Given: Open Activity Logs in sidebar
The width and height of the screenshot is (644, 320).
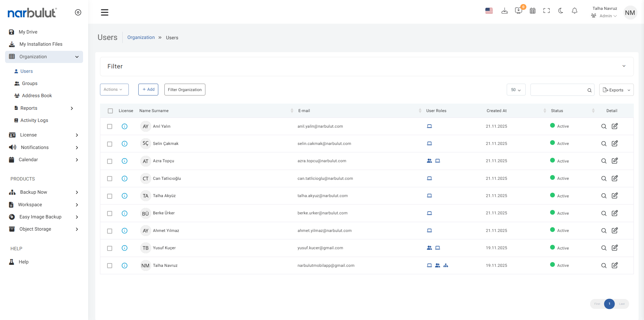Looking at the screenshot, I should (x=34, y=120).
